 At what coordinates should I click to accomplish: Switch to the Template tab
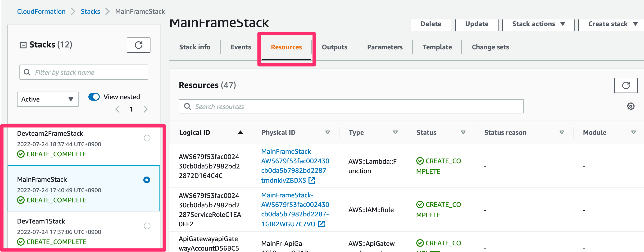437,47
